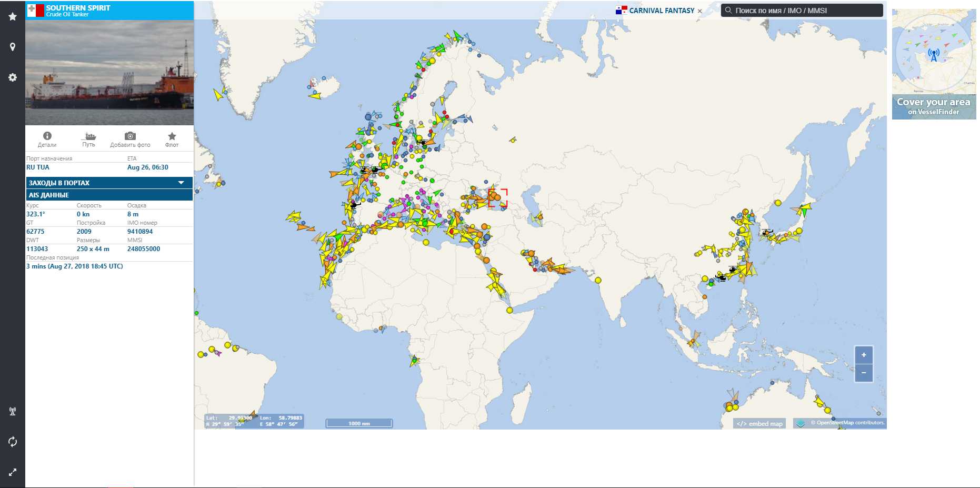The width and height of the screenshot is (980, 488).
Task: Click the Malta flag in vessel header
Action: (x=36, y=11)
